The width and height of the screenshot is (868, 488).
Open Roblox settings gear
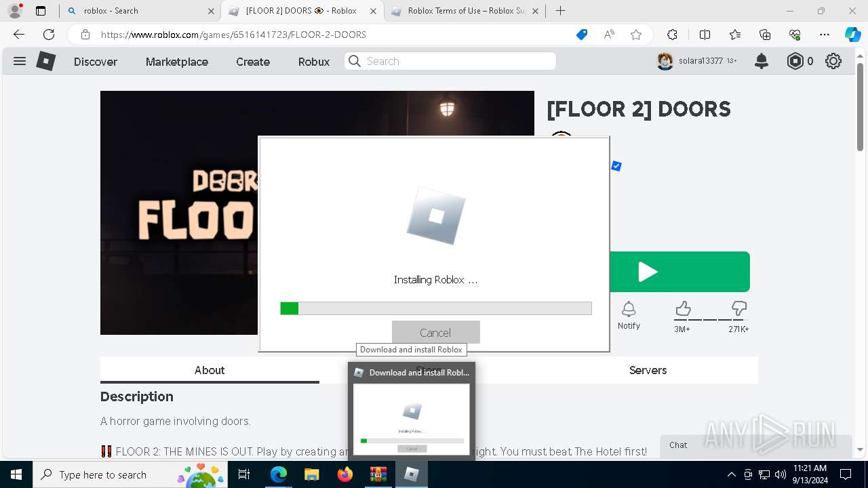(833, 61)
